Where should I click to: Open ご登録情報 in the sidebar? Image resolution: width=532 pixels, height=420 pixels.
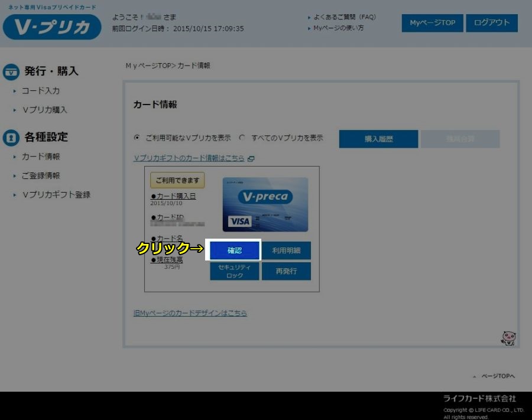[x=40, y=175]
